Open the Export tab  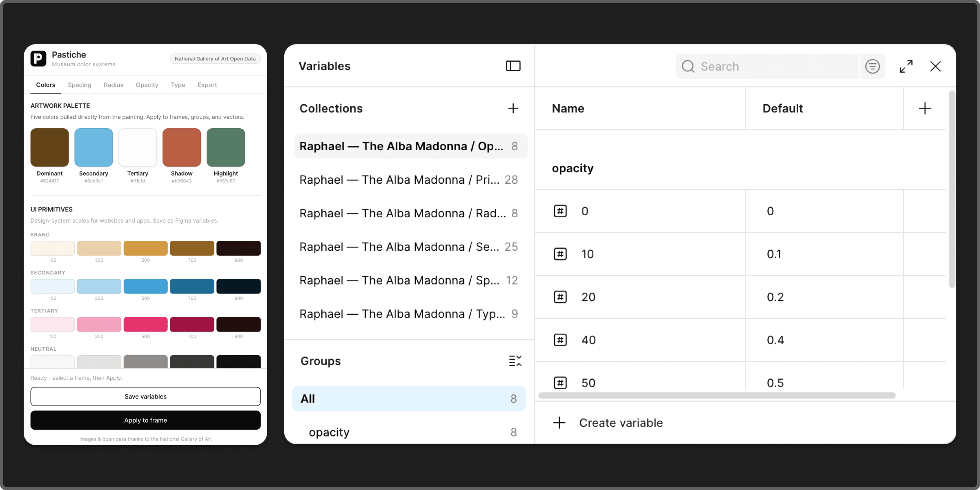(x=207, y=85)
